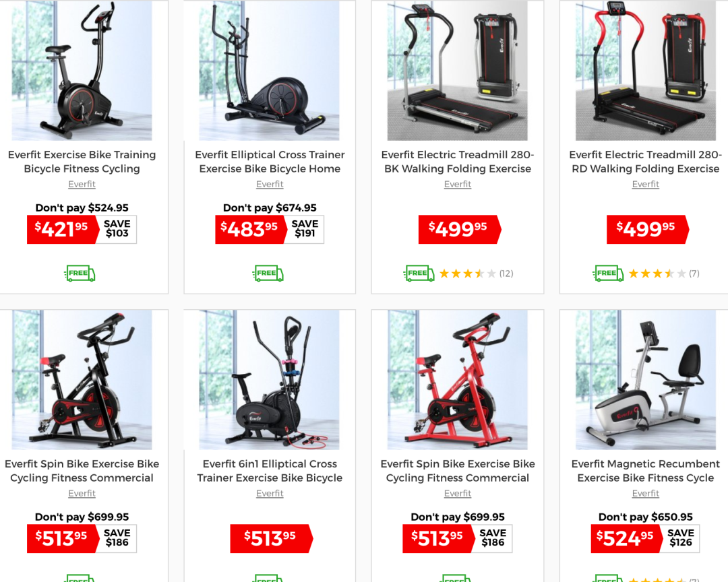View black Electric Treadmill 280-BK image
Image resolution: width=728 pixels, height=582 pixels.
coord(457,71)
